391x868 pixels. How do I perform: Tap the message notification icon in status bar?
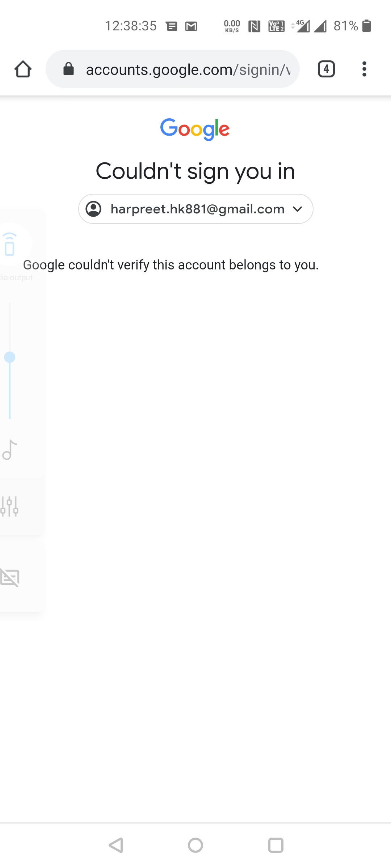[172, 26]
